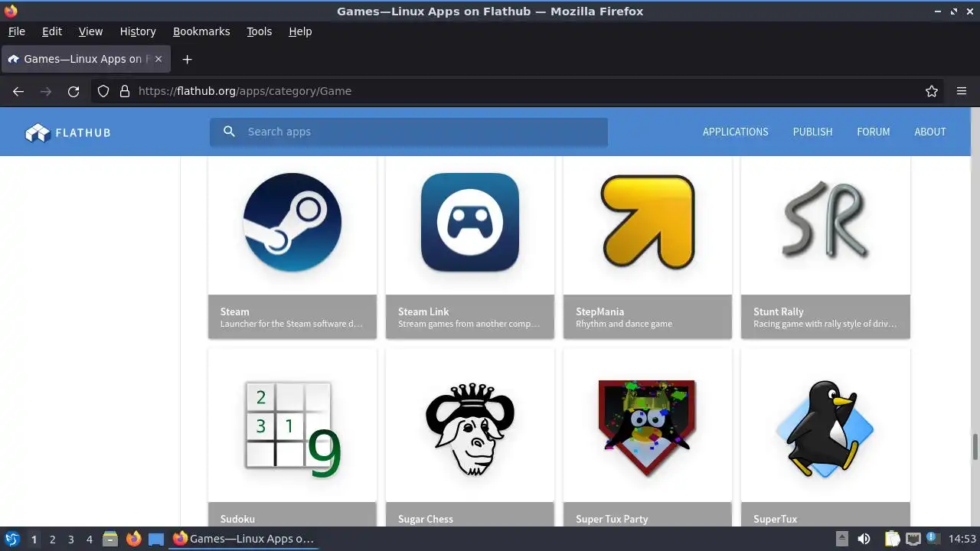Open clipboard tray icon

pyautogui.click(x=892, y=539)
